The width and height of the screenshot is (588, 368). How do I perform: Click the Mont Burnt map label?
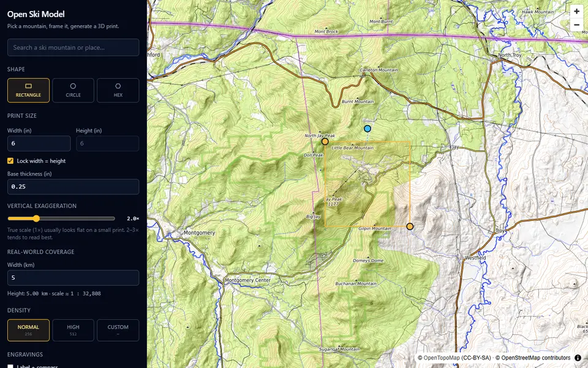[x=382, y=21]
